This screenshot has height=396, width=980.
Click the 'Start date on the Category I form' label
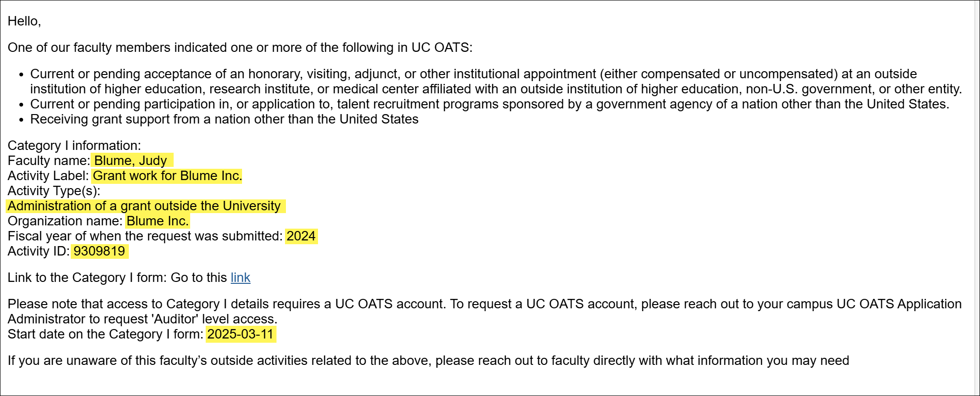click(105, 334)
